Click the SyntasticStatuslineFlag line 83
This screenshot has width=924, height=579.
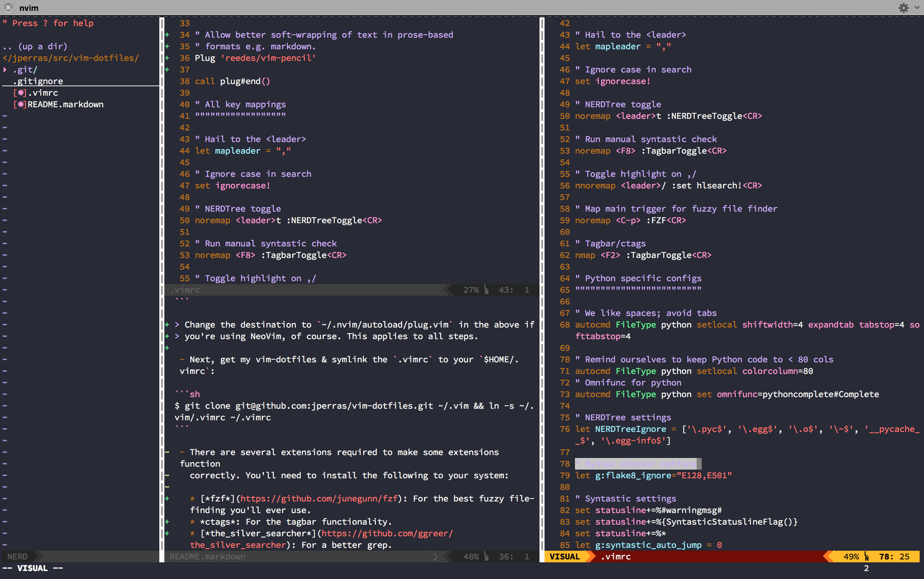coord(686,522)
